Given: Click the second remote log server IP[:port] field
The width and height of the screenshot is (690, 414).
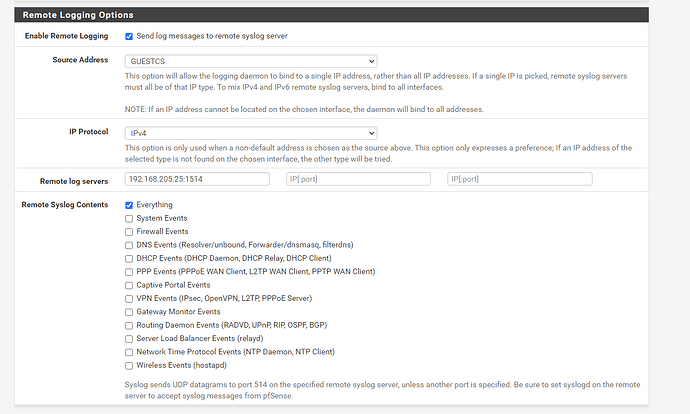Looking at the screenshot, I should [x=358, y=179].
